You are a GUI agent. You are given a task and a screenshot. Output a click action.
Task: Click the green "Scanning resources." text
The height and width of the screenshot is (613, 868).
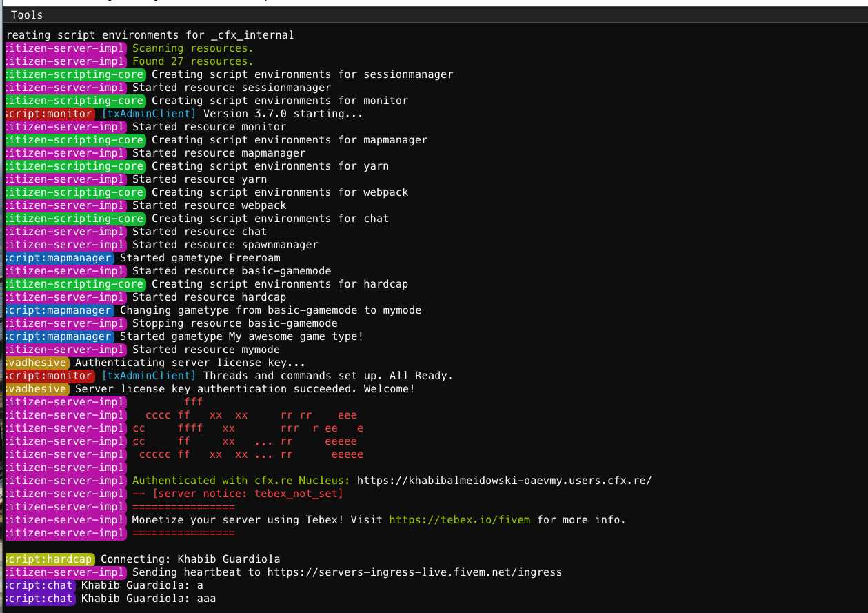point(192,48)
